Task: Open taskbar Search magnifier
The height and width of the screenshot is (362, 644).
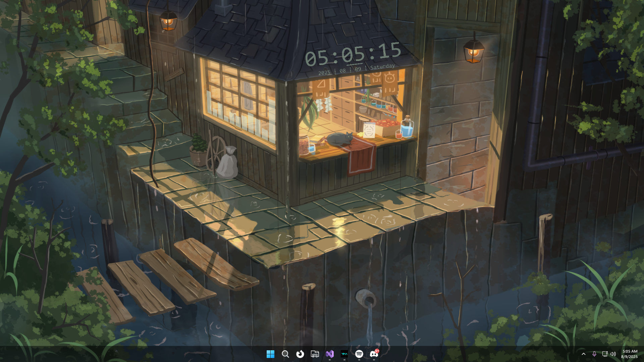Action: (285, 354)
